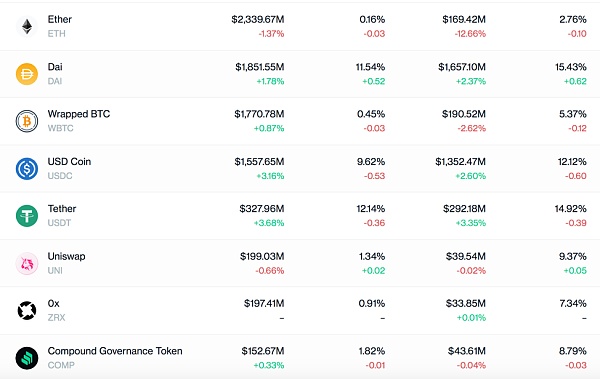Click Dai's $1,657.10M borrow value
600x379 pixels.
(x=462, y=67)
